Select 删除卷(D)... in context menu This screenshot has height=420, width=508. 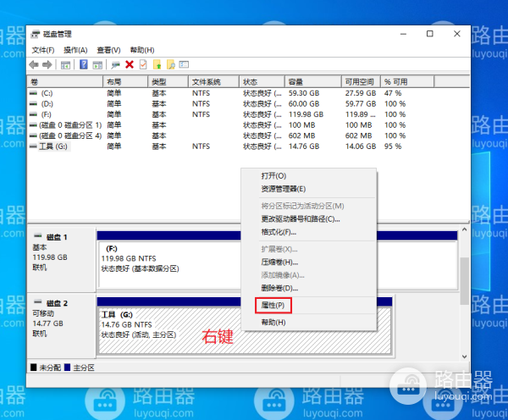[x=279, y=289]
